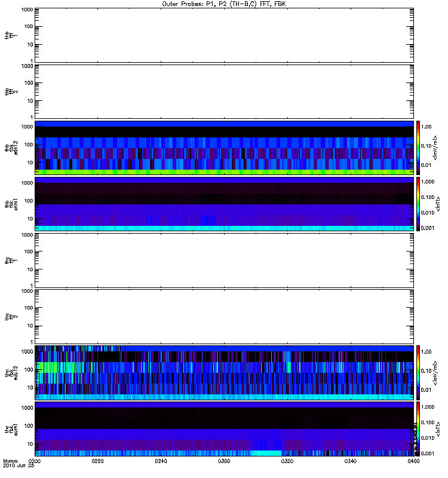The image size is (448, 478).
Task: Click inside the empty thb fff 2 panel
Action: [x=224, y=91]
